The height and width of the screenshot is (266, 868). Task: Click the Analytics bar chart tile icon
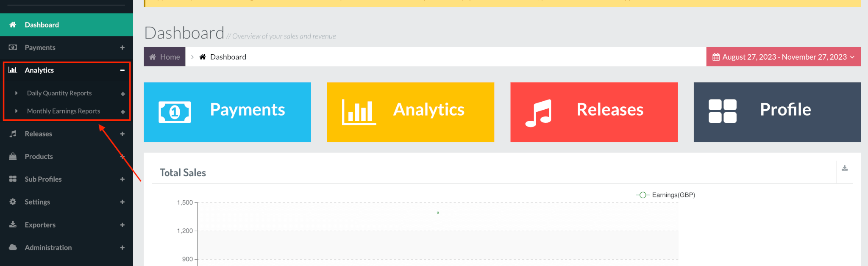[359, 112]
